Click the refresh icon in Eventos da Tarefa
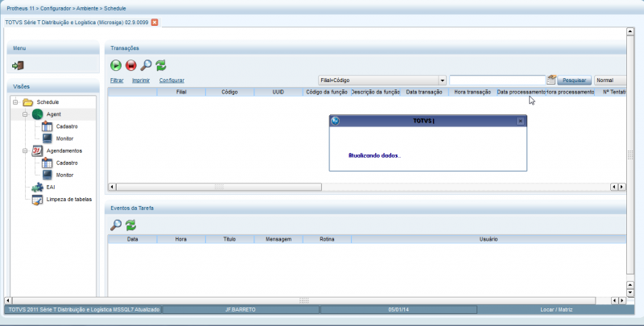Screen dimensions: 644x326 click(x=130, y=225)
